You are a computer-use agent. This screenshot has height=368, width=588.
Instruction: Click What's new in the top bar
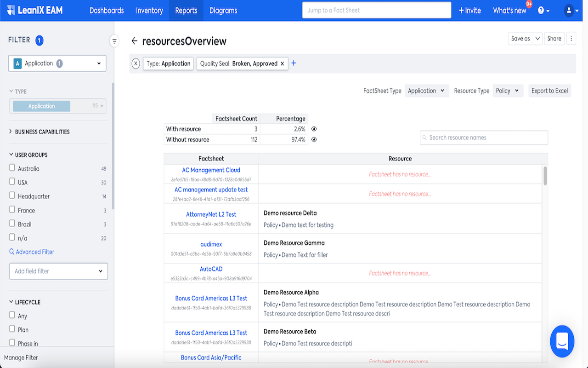[509, 11]
